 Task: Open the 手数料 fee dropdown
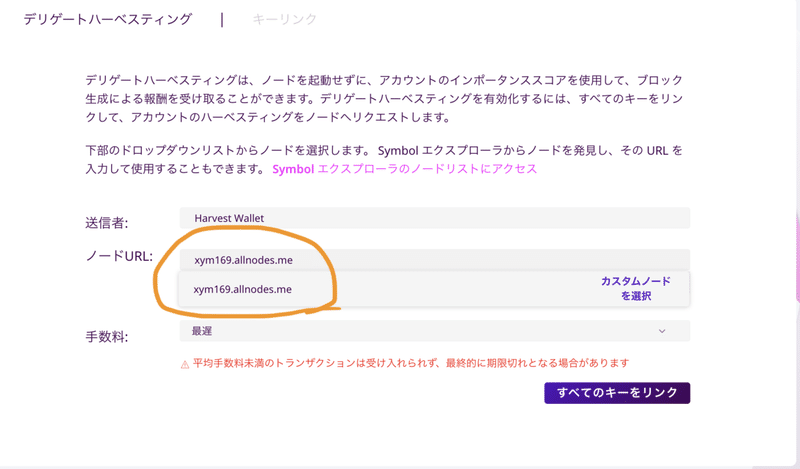point(435,331)
